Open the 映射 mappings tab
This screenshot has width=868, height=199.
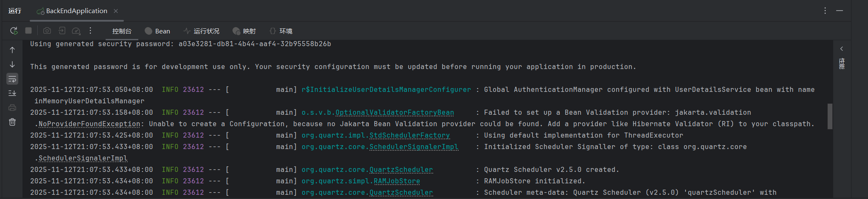(244, 31)
